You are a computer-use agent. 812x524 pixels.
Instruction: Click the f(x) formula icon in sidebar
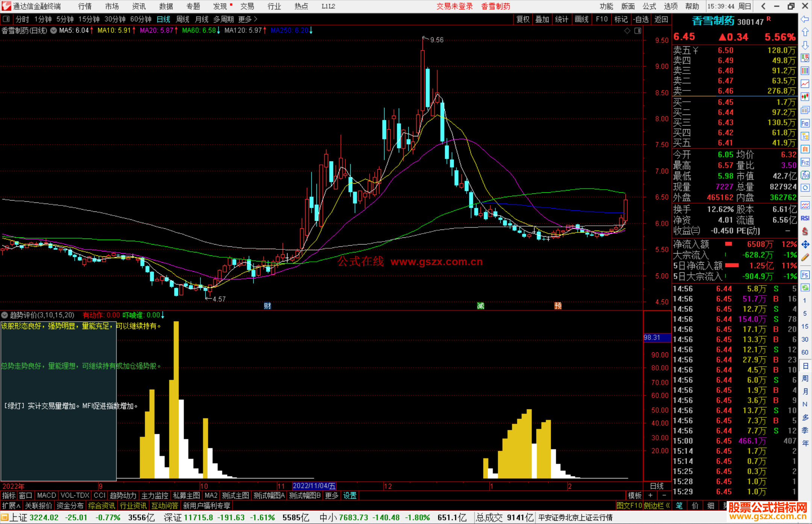pos(805,175)
